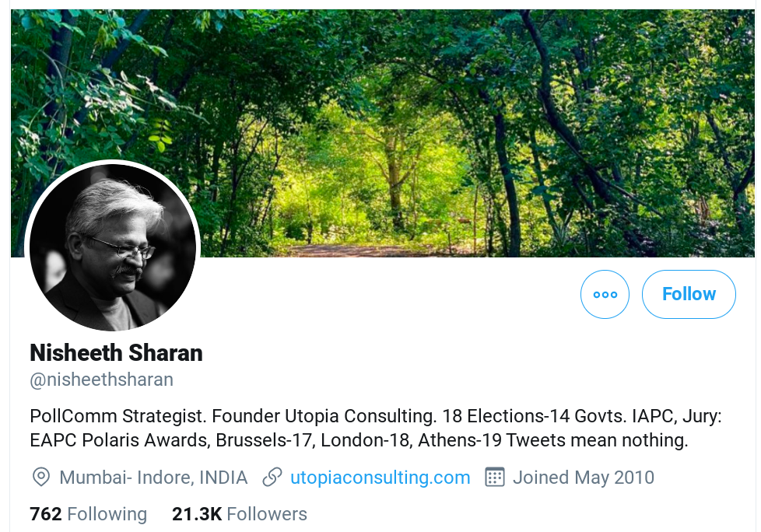The image size is (761, 532).
Task: Click the Mumbai- Indore, INDIA location text
Action: (153, 477)
